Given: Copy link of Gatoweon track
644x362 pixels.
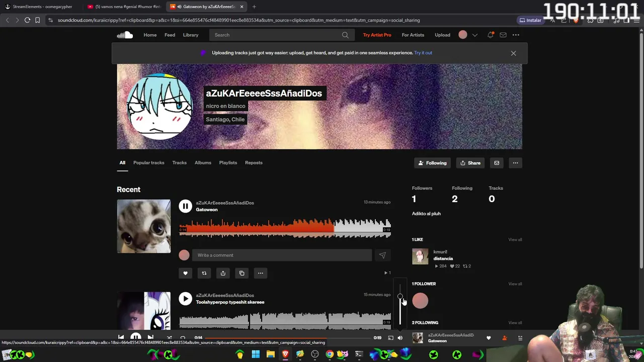Looking at the screenshot, I should click(242, 273).
